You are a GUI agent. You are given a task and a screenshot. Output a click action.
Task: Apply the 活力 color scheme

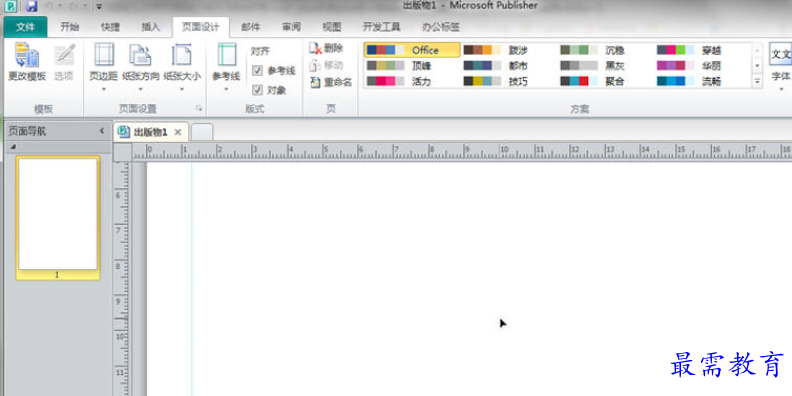412,81
